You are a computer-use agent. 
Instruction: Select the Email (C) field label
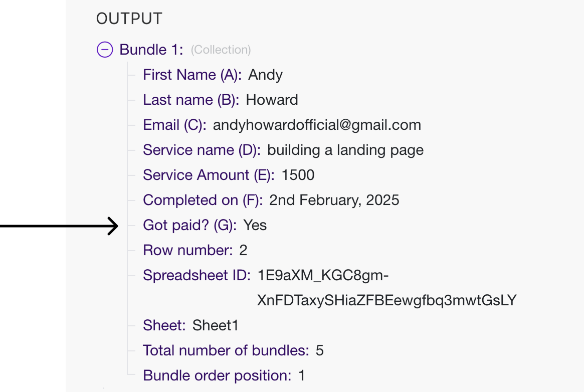tap(174, 125)
